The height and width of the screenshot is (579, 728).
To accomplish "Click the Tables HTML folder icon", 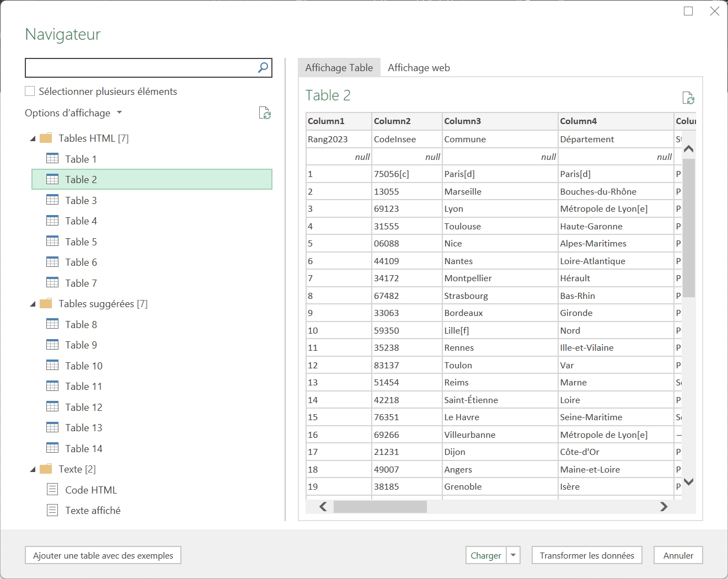I will [46, 138].
